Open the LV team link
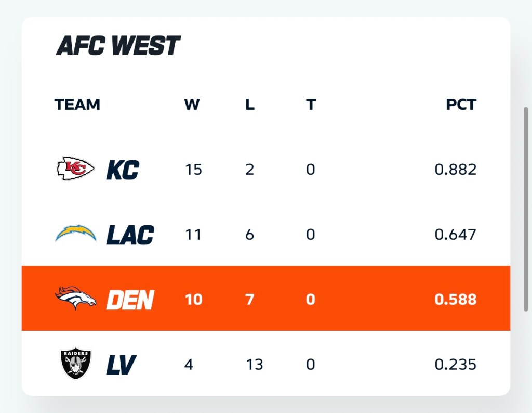The height and width of the screenshot is (413, 532). pyautogui.click(x=121, y=365)
